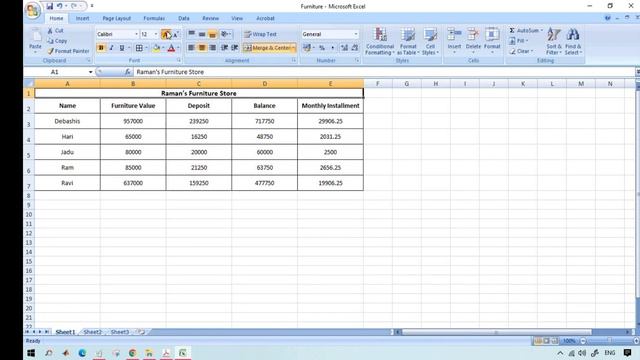Decrease the font size
Viewport: 640px width, 360px height.
(176, 34)
